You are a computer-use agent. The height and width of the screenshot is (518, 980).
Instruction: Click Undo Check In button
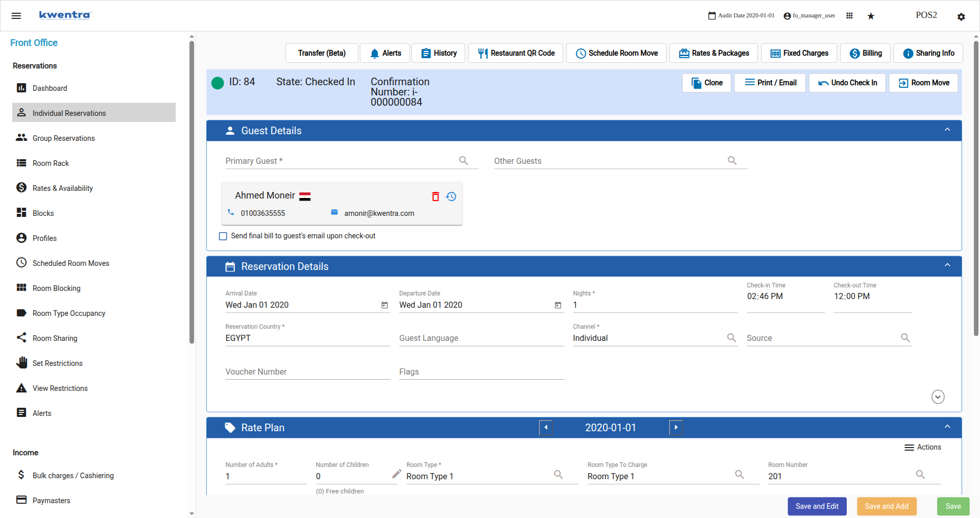point(847,83)
